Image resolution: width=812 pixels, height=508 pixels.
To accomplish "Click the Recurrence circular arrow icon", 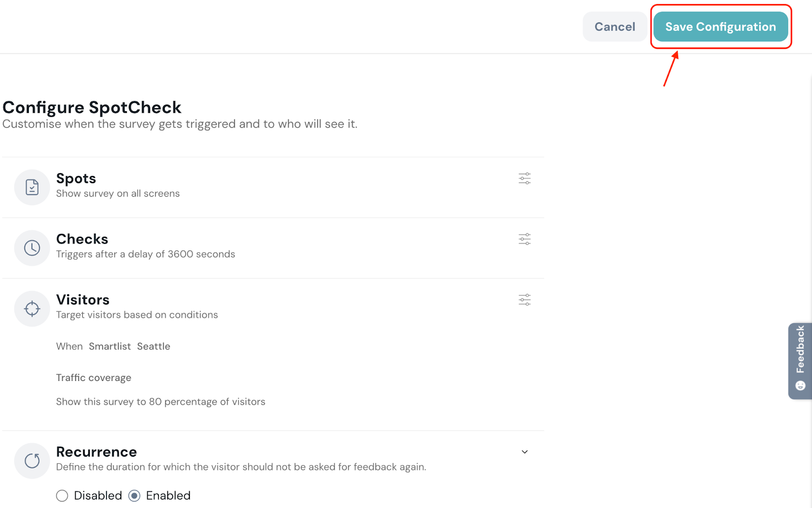I will (32, 461).
